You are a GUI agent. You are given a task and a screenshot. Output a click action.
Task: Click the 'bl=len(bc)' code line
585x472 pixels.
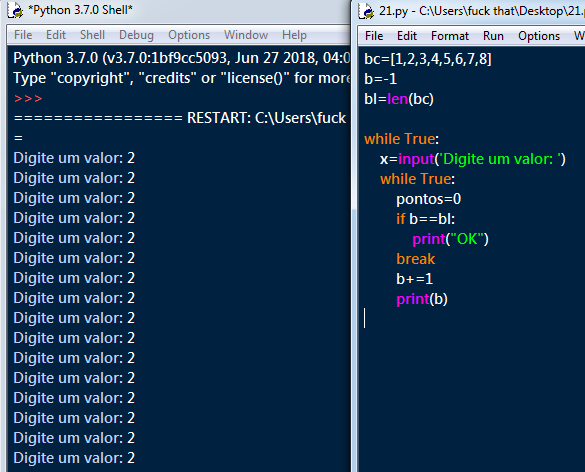point(399,99)
